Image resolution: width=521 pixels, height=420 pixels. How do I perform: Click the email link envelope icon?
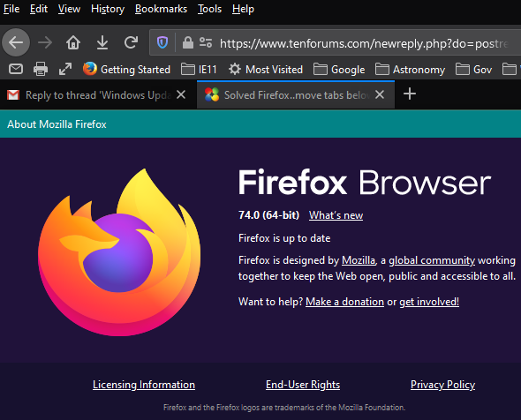[x=16, y=69]
